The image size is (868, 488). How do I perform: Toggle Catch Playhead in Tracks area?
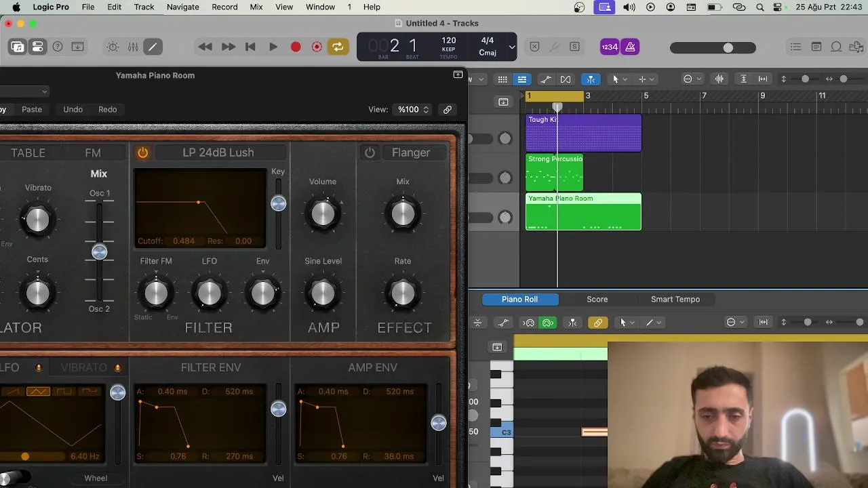(591, 79)
